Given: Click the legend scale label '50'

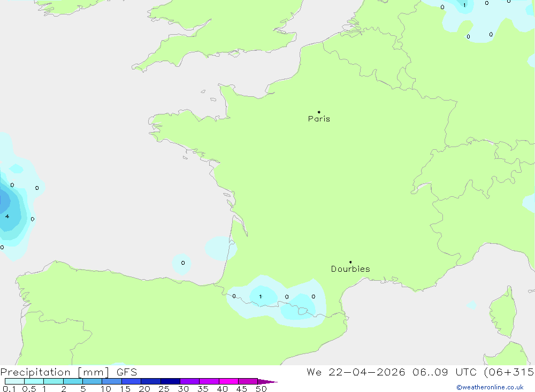Looking at the screenshot, I should click(261, 389).
